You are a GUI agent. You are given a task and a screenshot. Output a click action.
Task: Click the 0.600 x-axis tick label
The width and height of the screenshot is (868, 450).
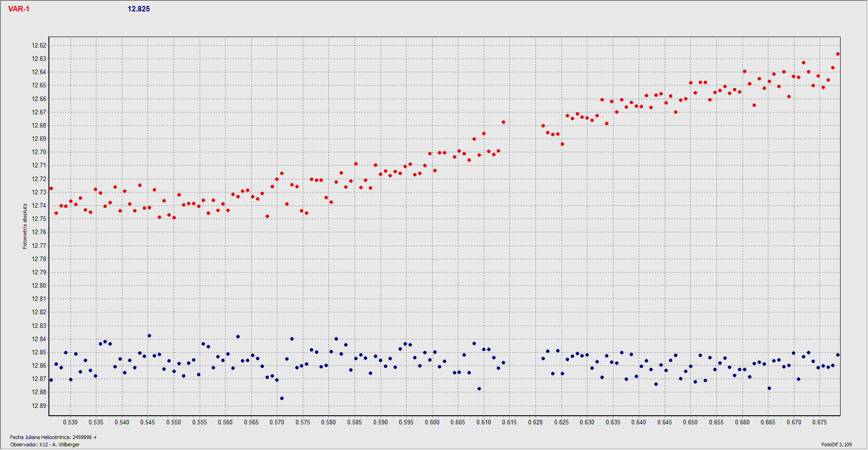click(432, 422)
